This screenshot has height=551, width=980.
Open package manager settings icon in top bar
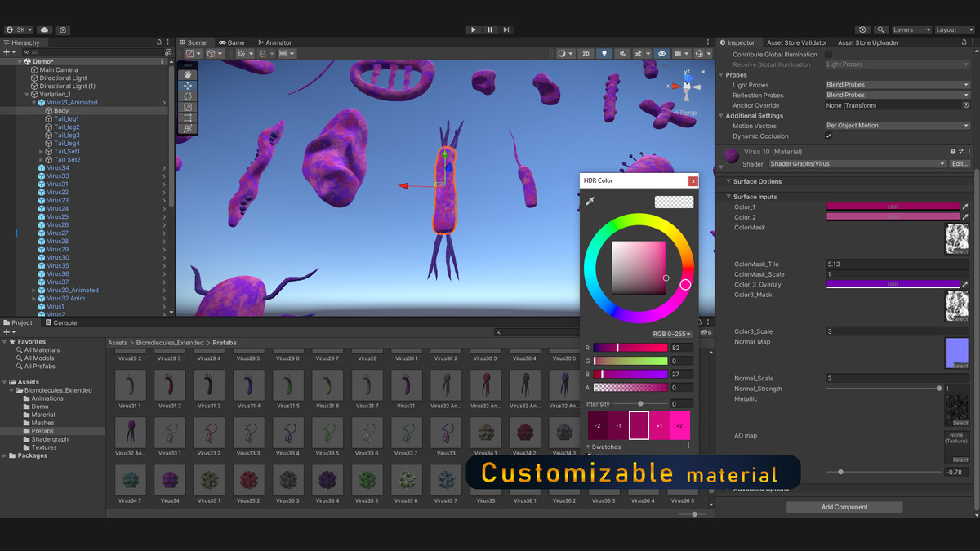coord(63,30)
